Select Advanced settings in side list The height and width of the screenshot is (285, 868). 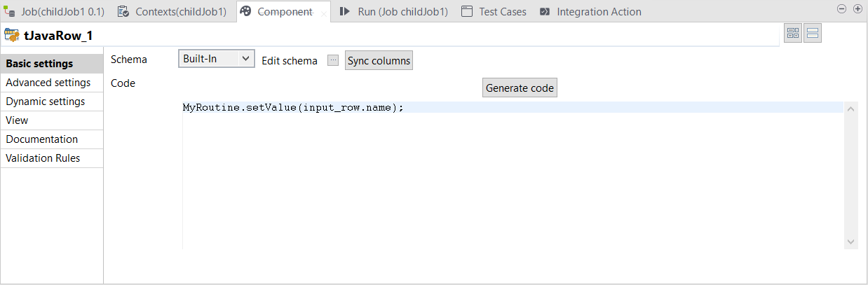click(x=48, y=83)
